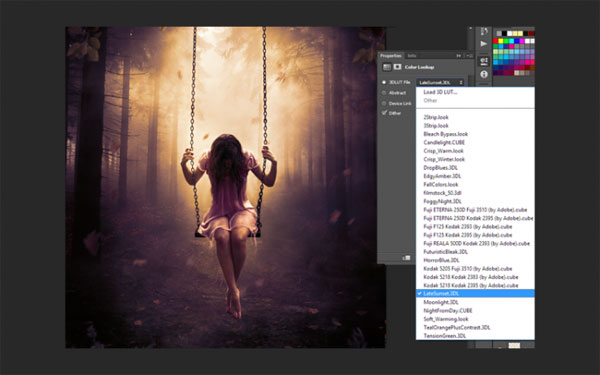Switch to the Info tab
The width and height of the screenshot is (600, 375).
coord(412,56)
